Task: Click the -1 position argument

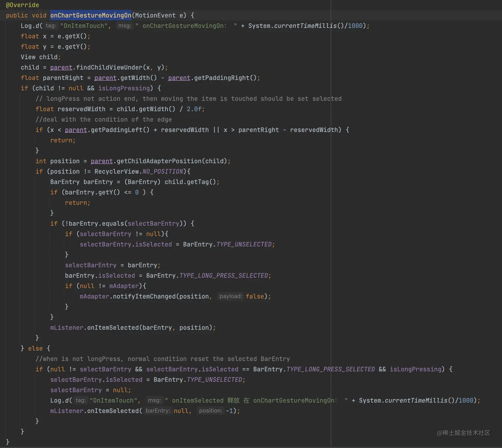Action: 229,411
